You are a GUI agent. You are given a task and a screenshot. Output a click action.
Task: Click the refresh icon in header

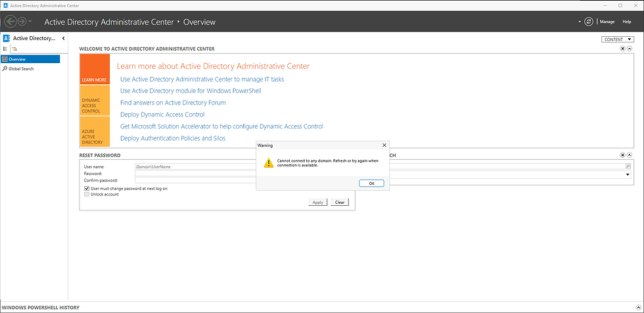pyautogui.click(x=589, y=22)
